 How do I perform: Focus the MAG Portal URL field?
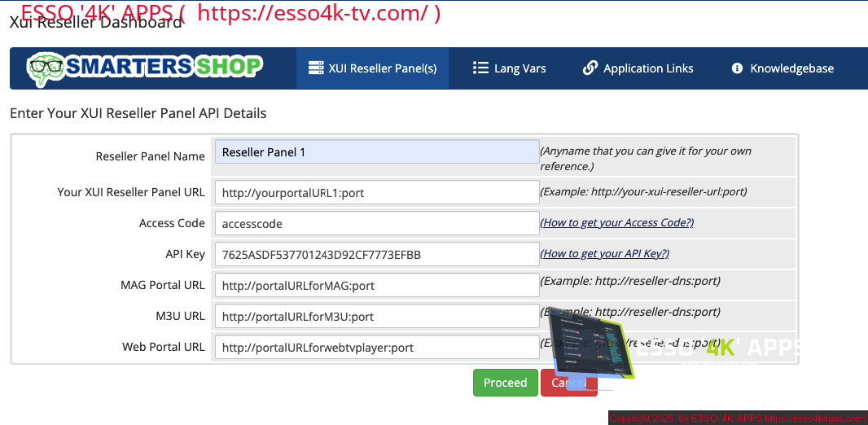(x=377, y=286)
